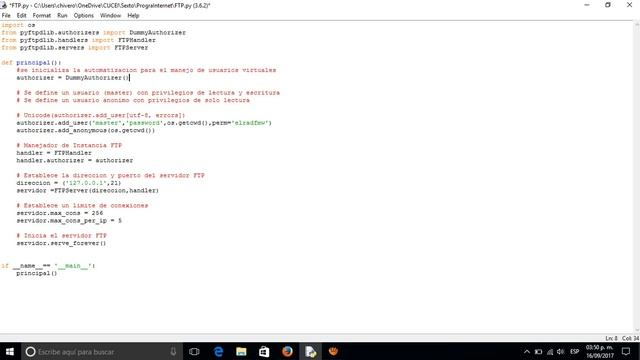Viewport: 640px width, 360px height.
Task: Open the Edit menu
Action: [x=21, y=16]
